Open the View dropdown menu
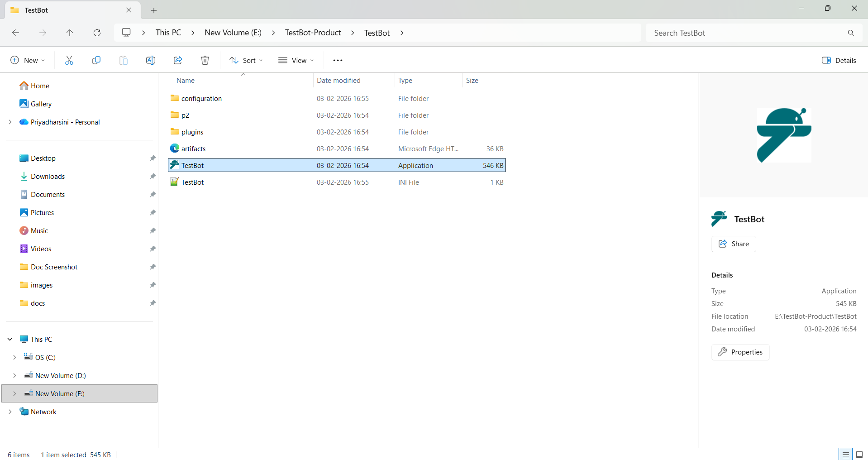Screen dimensions: 868x460 click(296, 60)
